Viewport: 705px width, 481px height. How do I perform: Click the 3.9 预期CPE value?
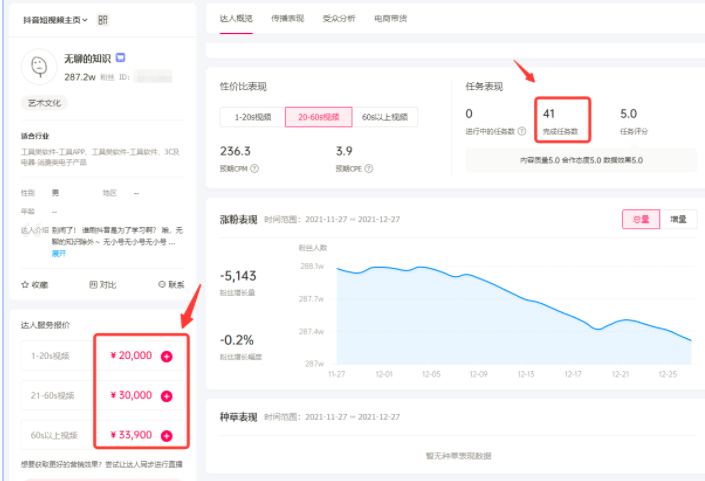click(x=344, y=151)
